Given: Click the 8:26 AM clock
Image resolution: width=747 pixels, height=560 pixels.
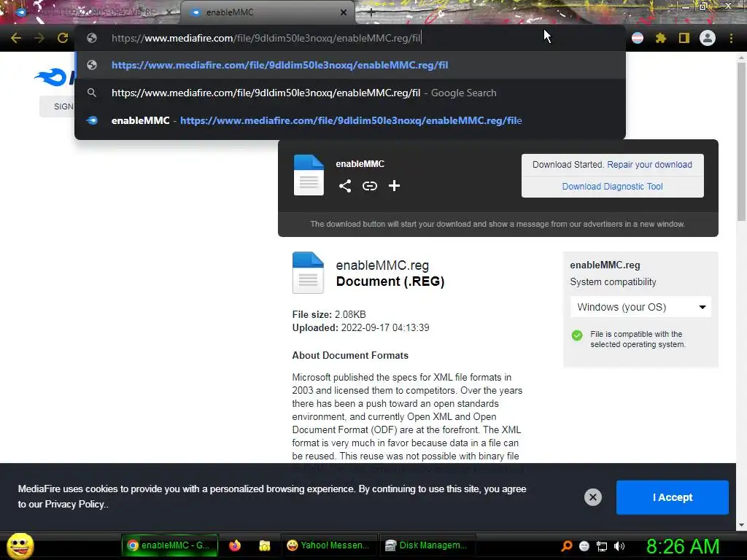Looking at the screenshot, I should click(x=683, y=546).
